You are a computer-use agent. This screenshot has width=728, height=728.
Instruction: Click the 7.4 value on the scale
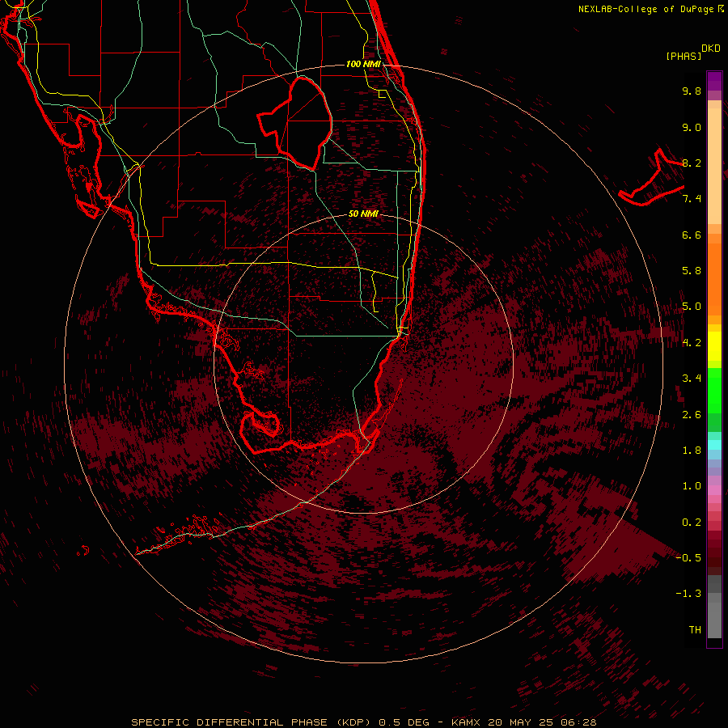[692, 199]
